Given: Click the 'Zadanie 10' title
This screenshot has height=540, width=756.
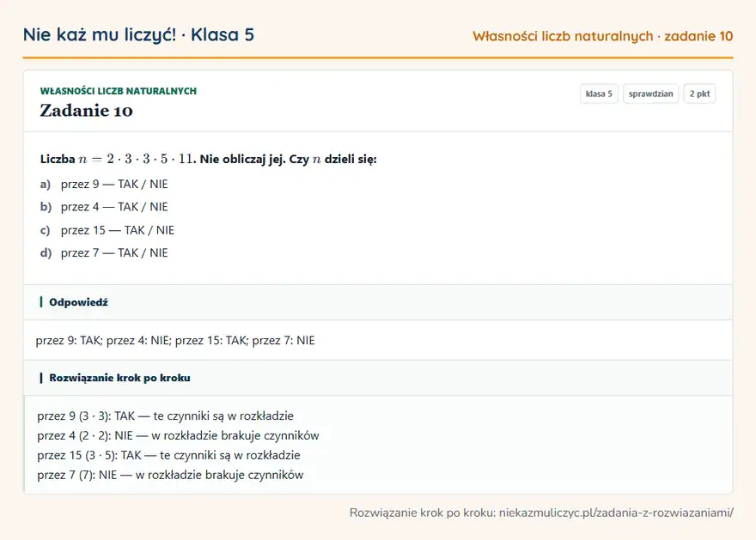Looking at the screenshot, I should click(86, 111).
